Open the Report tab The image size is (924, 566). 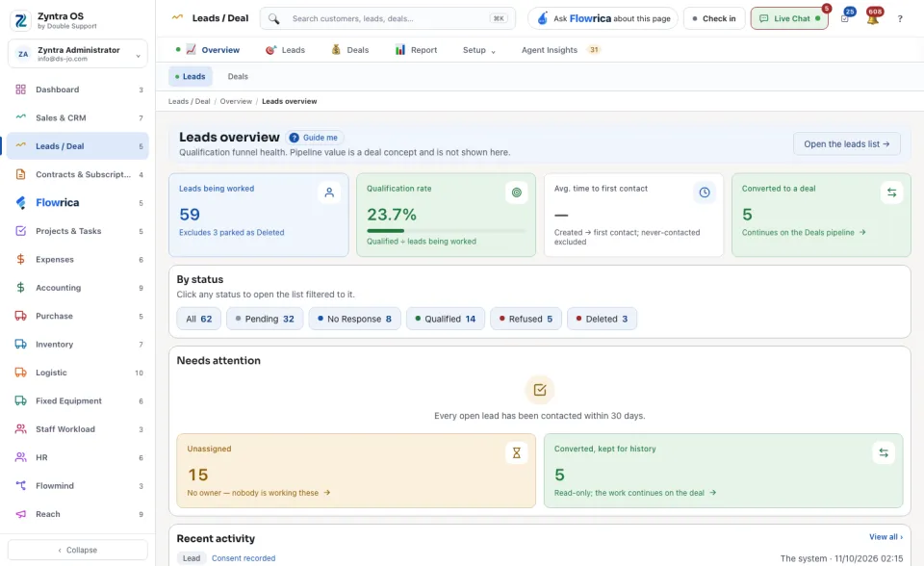point(416,50)
